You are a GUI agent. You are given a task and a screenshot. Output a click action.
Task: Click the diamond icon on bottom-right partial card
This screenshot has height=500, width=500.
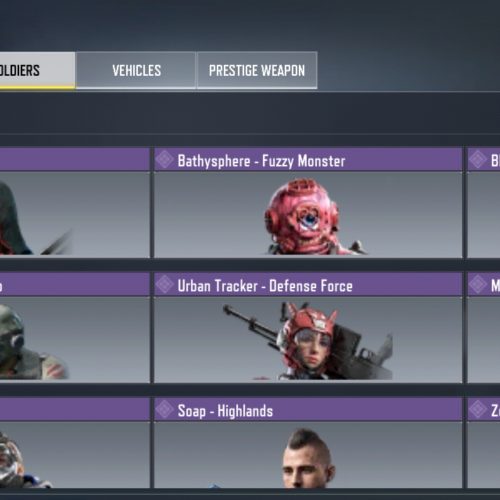[478, 409]
